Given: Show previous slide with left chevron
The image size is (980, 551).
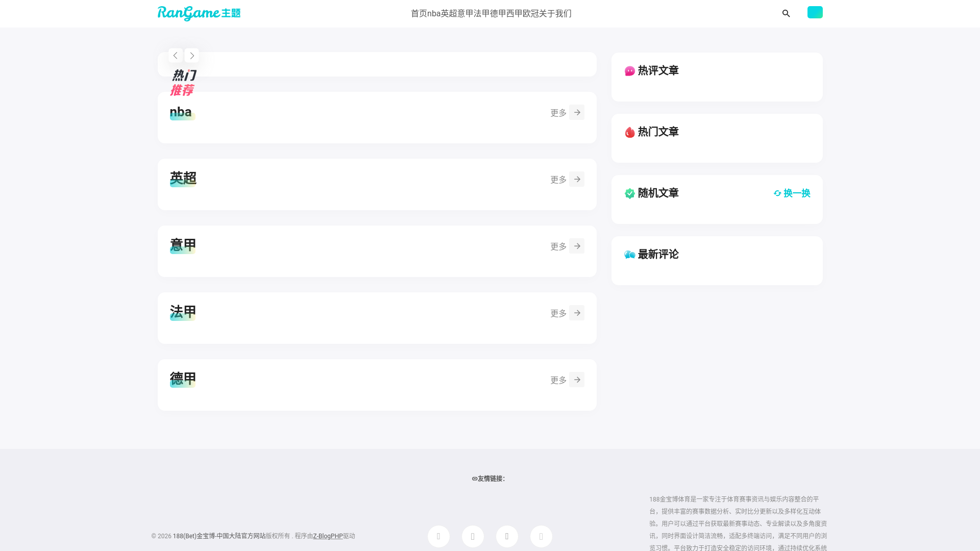Looking at the screenshot, I should [x=176, y=56].
